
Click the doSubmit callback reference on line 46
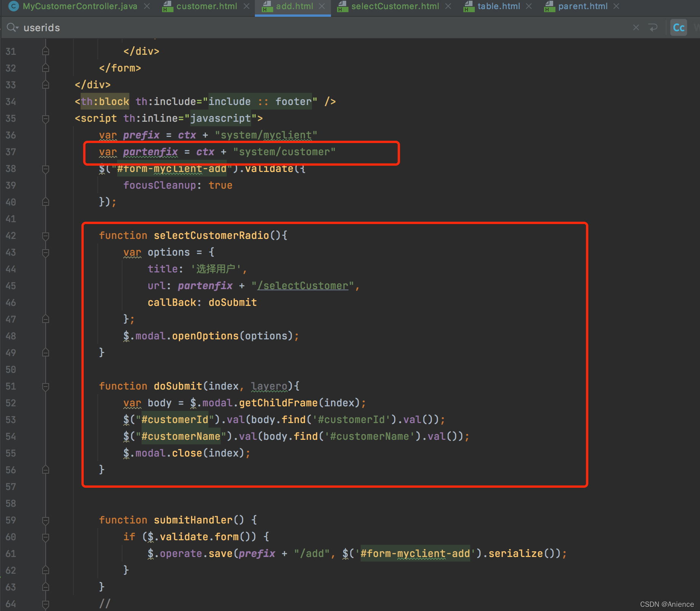coord(232,302)
